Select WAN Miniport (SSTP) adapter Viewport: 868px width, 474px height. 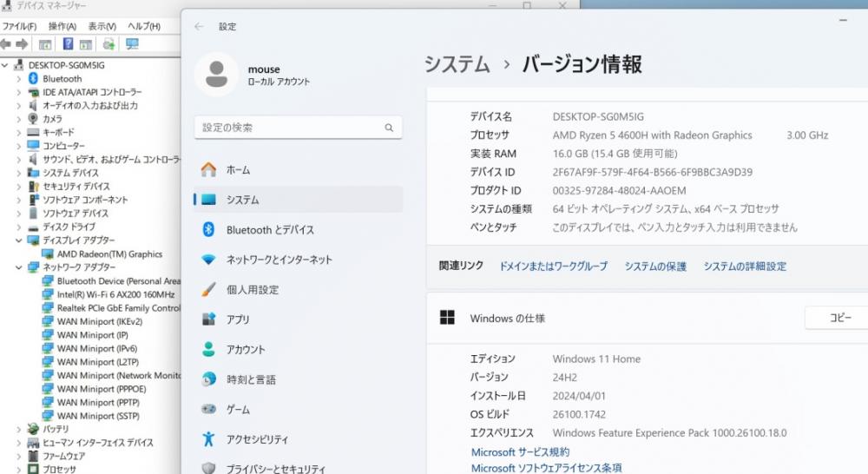[x=98, y=416]
